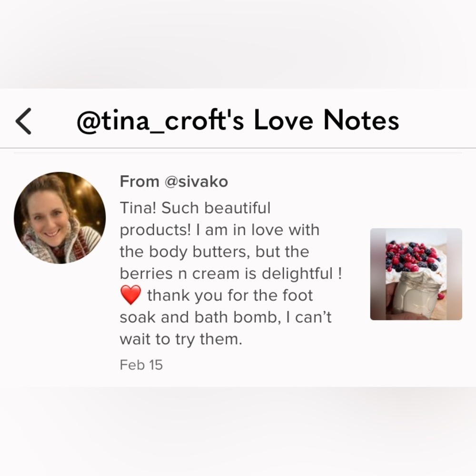Tap the 'wait to try them.' closing line

pyautogui.click(x=181, y=339)
